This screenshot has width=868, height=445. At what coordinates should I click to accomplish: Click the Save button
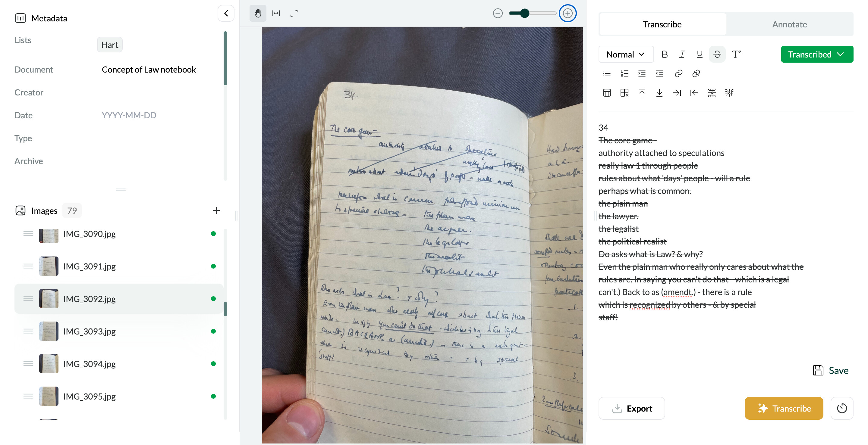point(831,370)
